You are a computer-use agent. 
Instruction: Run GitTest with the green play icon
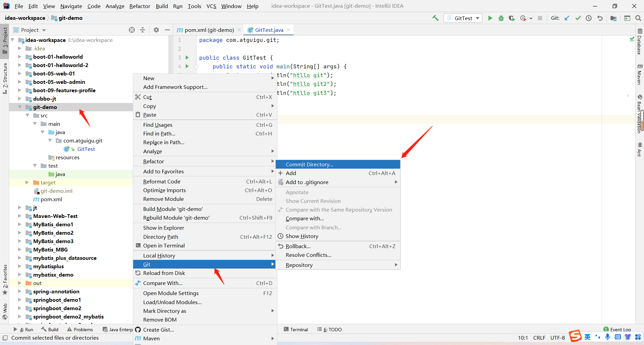click(490, 18)
